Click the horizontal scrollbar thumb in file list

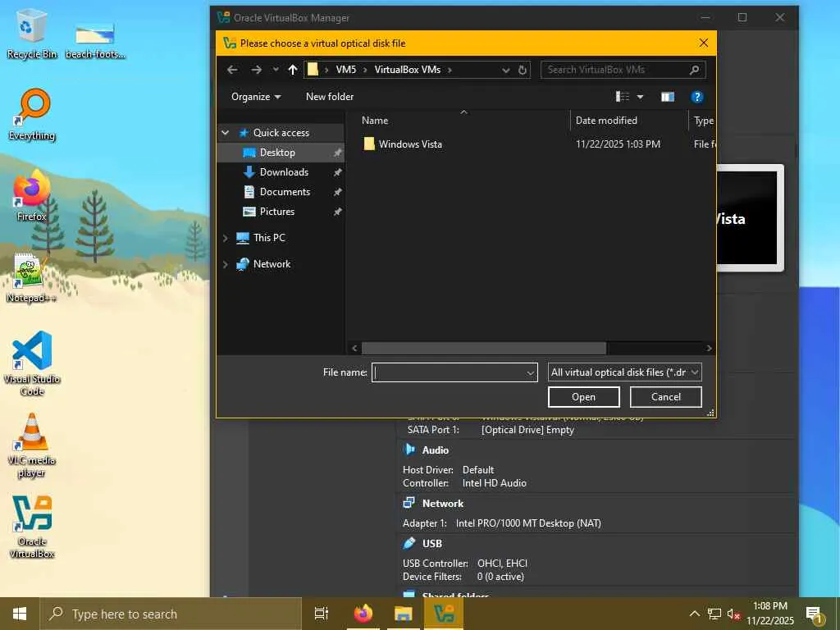click(484, 348)
